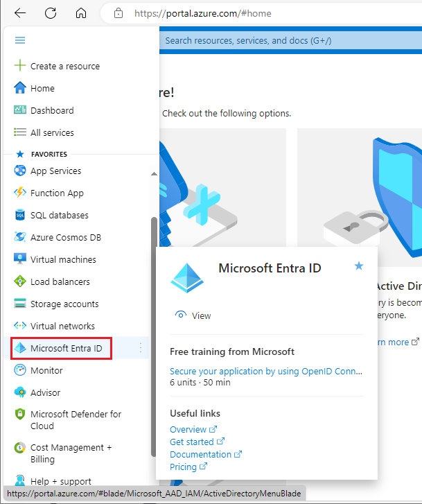Collapse the portal hamburger menu

[x=20, y=40]
